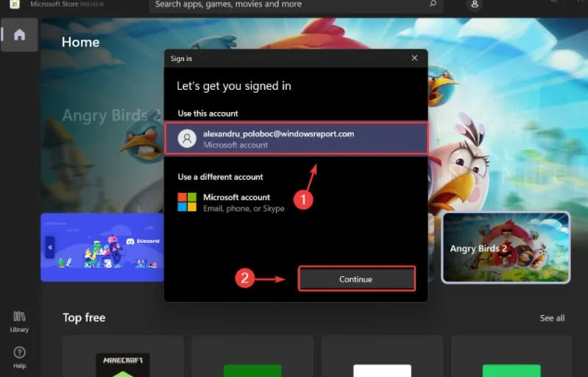Open the Library section
The height and width of the screenshot is (377, 588).
coord(19,322)
